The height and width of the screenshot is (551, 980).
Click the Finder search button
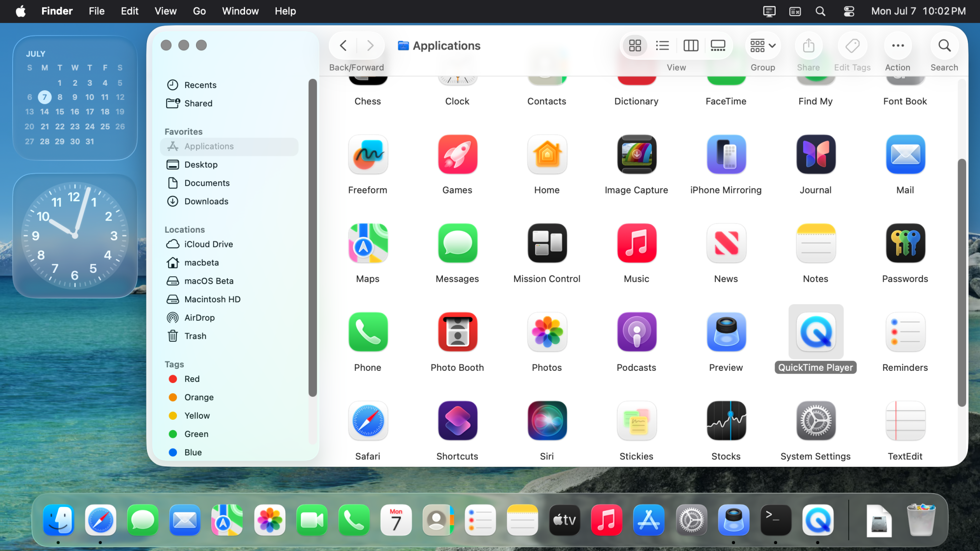(944, 46)
